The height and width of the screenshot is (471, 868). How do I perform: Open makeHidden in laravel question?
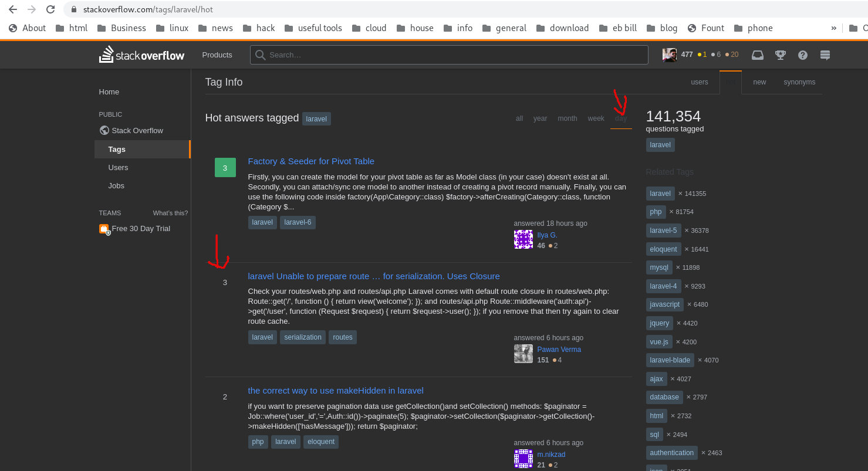(x=336, y=391)
